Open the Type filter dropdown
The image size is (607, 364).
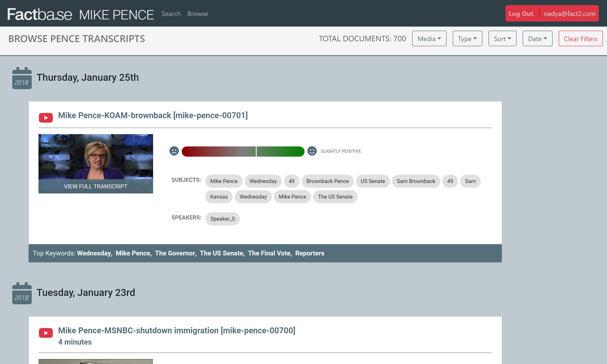(467, 38)
